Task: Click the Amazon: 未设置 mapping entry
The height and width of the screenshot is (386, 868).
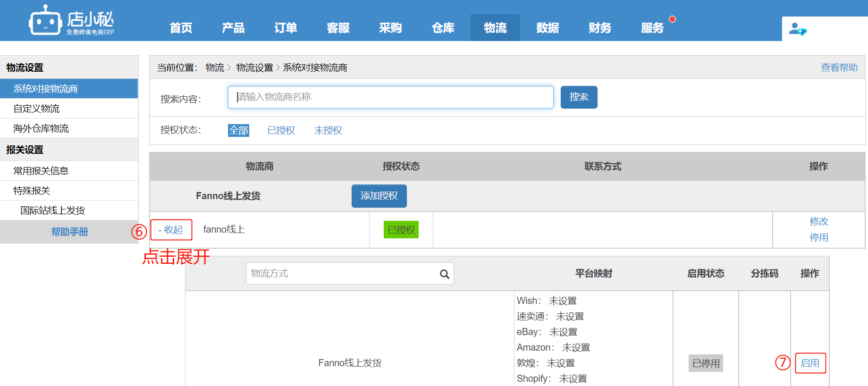Action: [x=553, y=347]
